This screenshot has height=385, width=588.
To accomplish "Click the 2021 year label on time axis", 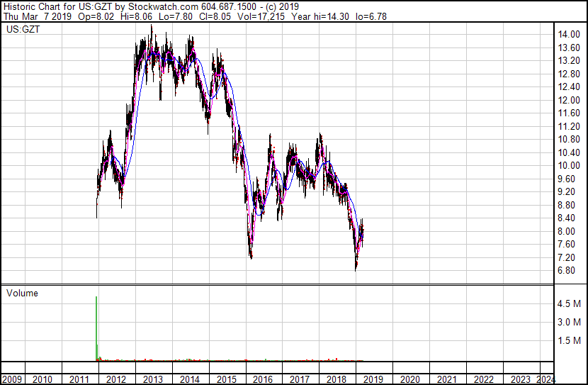I will click(x=446, y=379).
